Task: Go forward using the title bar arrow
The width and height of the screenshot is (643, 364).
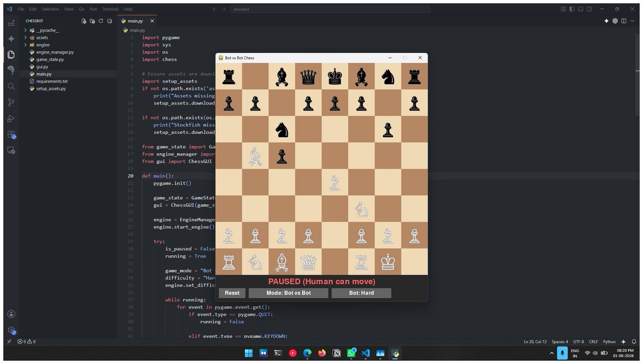Action: click(225, 9)
